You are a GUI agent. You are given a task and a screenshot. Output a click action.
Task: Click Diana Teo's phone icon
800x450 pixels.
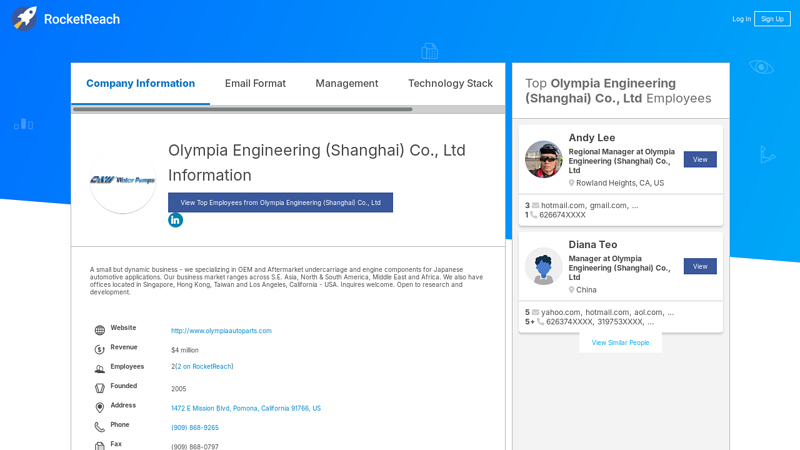(x=540, y=322)
